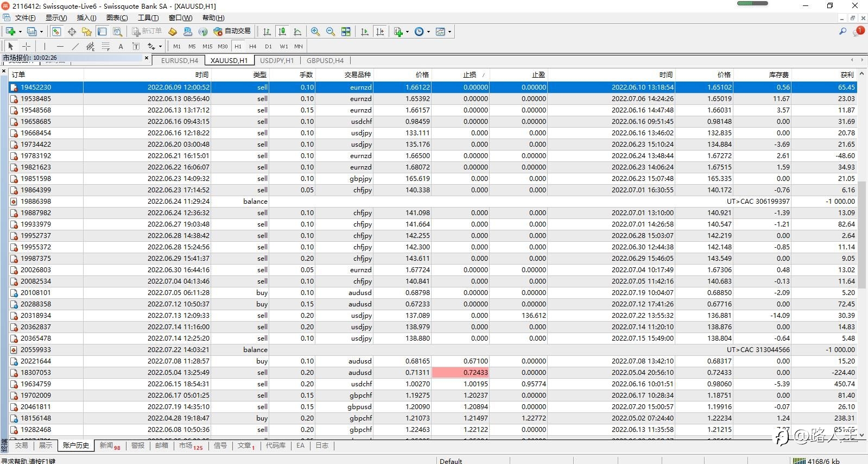Expand the indicators list dropdown arrow
Viewport: 868px width, 464px height.
(407, 32)
